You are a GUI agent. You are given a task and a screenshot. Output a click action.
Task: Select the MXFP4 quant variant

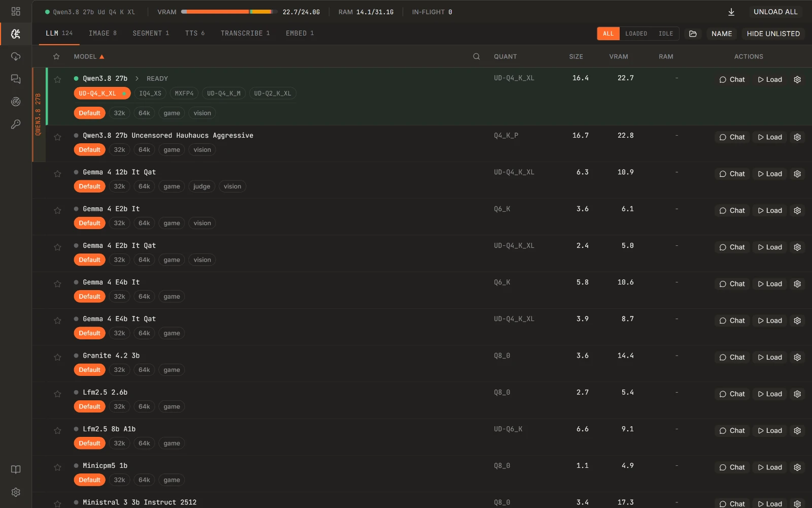(x=184, y=93)
